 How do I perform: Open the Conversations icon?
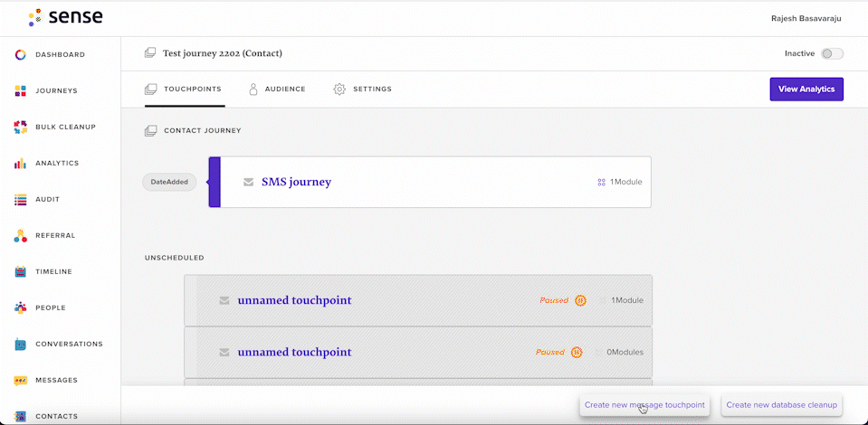tap(20, 344)
